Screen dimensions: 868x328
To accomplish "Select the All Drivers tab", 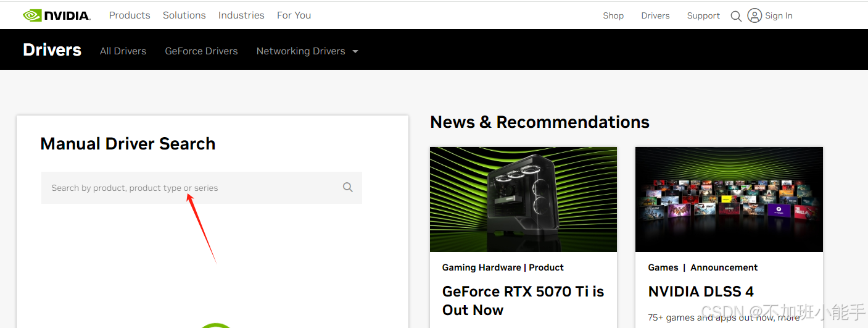I will (123, 51).
